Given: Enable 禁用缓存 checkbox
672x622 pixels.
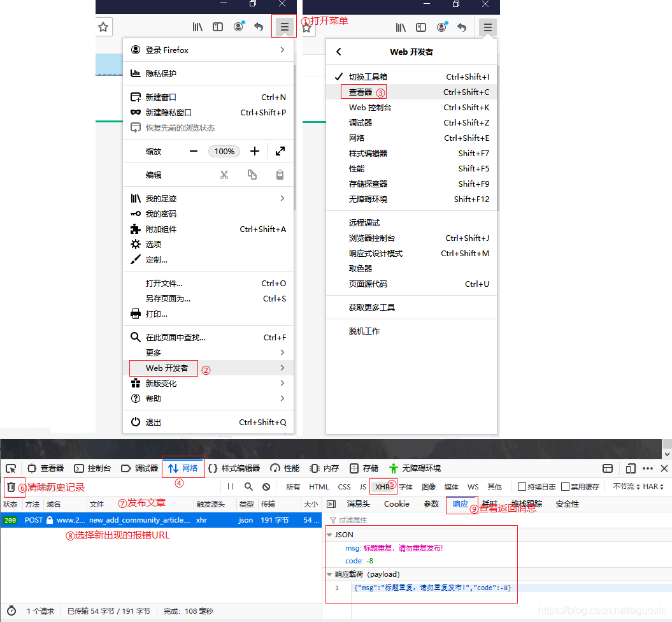Looking at the screenshot, I should click(565, 486).
